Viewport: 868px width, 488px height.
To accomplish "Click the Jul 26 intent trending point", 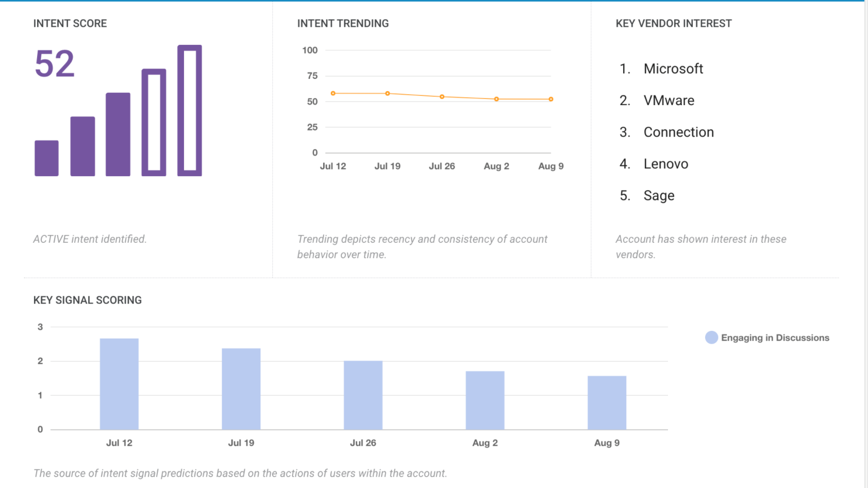I will [442, 97].
